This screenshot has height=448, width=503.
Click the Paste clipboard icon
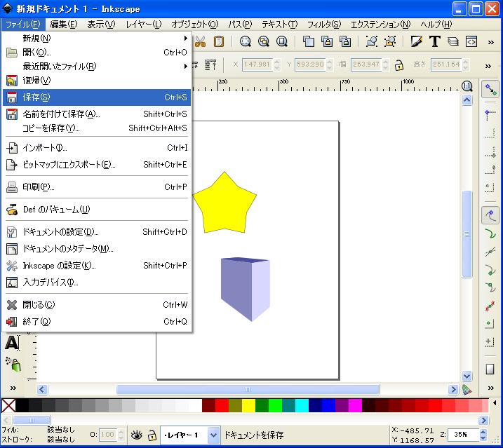click(x=218, y=41)
